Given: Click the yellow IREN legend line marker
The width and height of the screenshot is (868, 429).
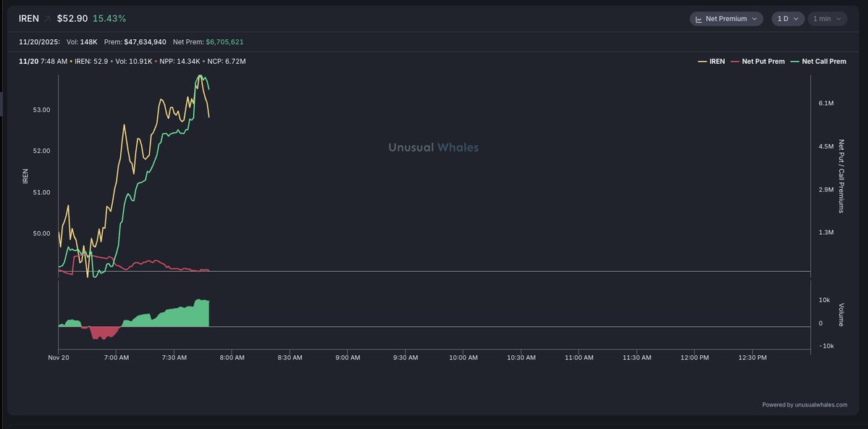Looking at the screenshot, I should pos(702,62).
